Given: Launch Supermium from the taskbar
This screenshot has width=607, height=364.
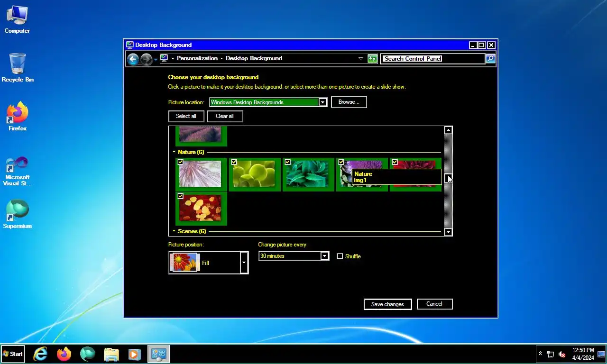Looking at the screenshot, I should [x=88, y=354].
